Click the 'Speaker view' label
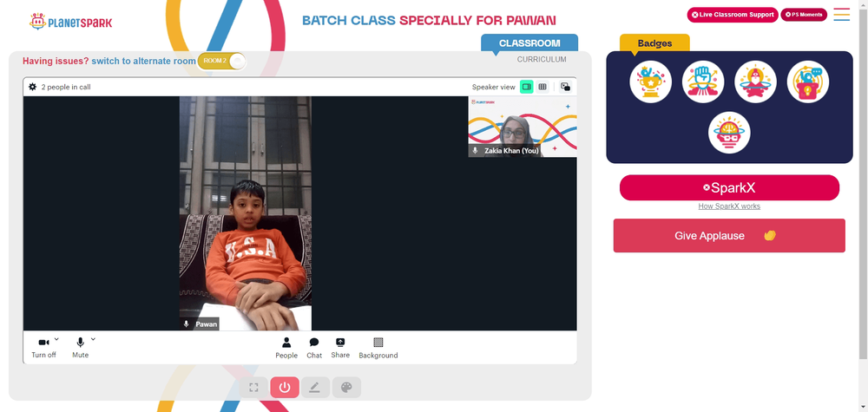 (493, 88)
